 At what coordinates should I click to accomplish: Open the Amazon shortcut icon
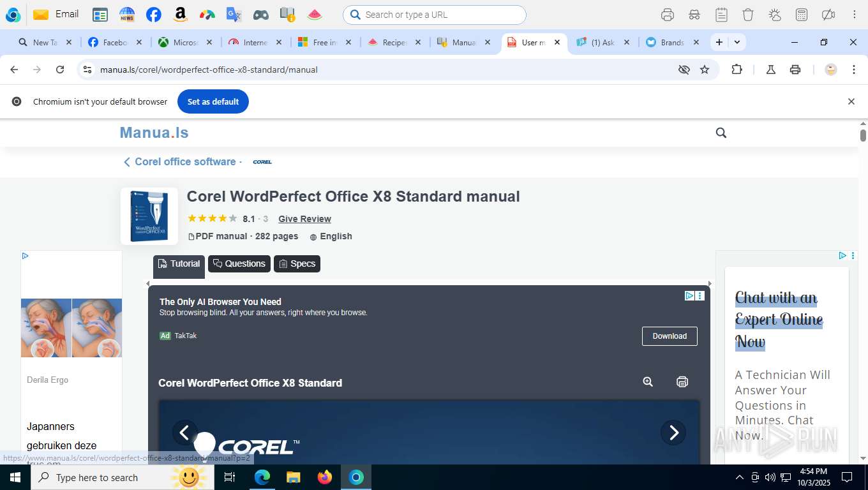(x=180, y=15)
